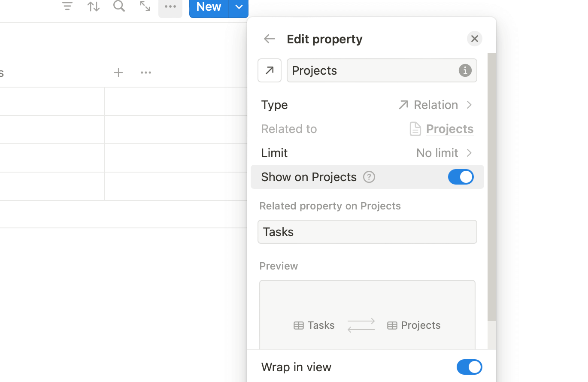Expand the Limit No limit option
Image resolution: width=588 pixels, height=382 pixels.
click(444, 153)
